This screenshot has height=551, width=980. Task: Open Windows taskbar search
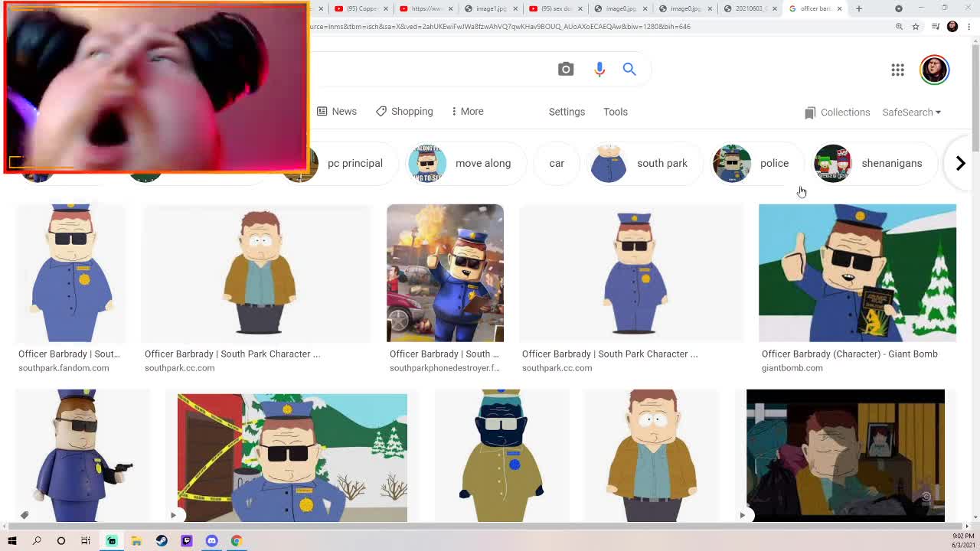coord(36,540)
